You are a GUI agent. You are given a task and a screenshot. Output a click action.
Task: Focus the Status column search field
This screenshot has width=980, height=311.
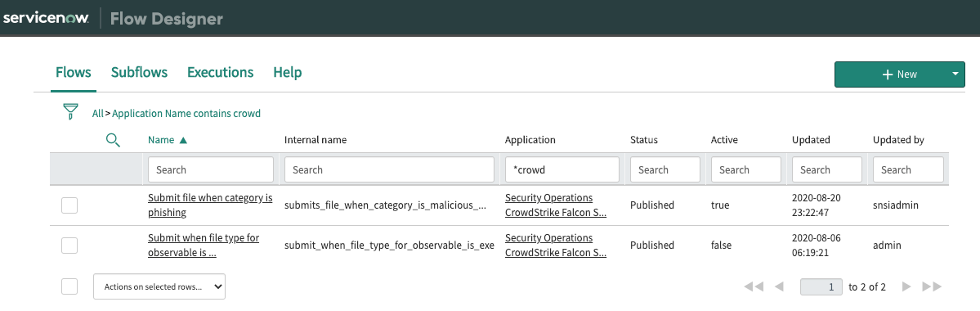665,169
